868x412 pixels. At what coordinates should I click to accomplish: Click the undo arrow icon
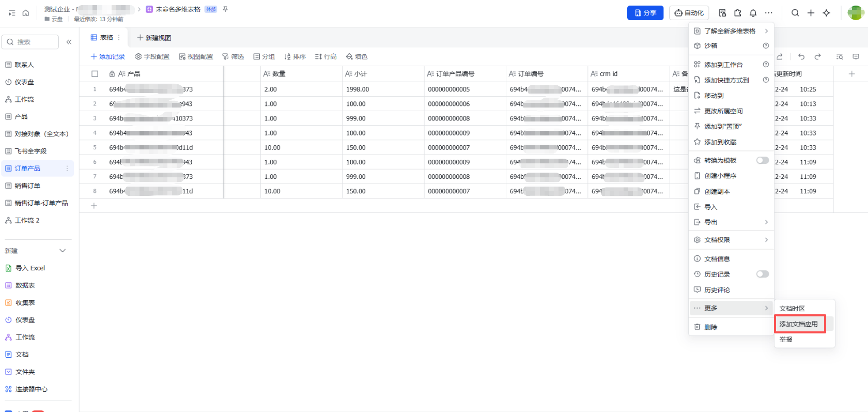pyautogui.click(x=801, y=56)
